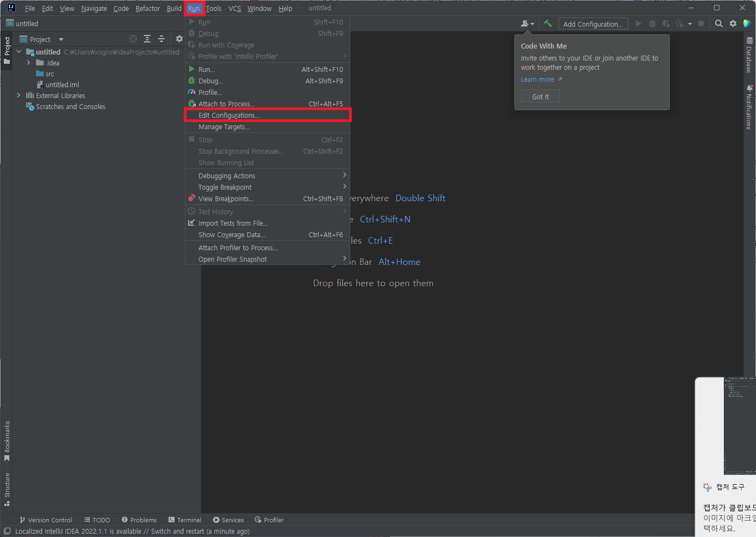Expand Open Profiler Snapshot submenu
The width and height of the screenshot is (756, 537).
(345, 258)
